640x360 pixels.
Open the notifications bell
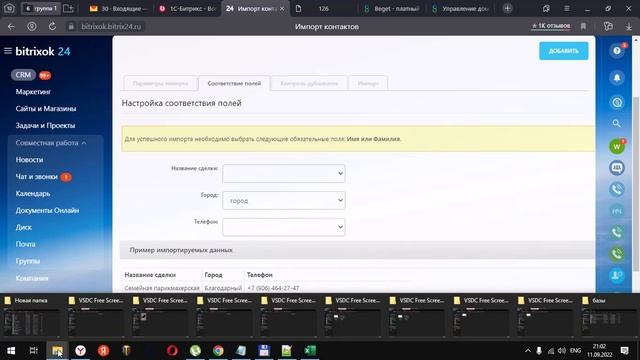(617, 78)
